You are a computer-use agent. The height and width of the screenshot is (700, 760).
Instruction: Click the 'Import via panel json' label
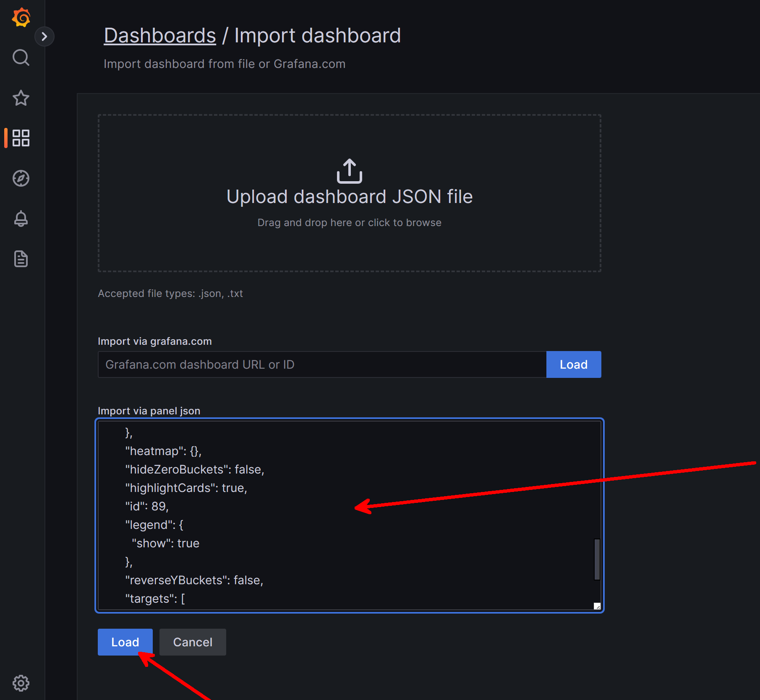point(149,411)
